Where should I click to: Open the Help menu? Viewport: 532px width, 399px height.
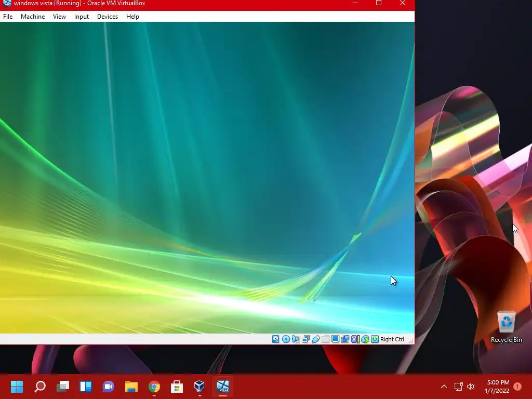click(132, 17)
